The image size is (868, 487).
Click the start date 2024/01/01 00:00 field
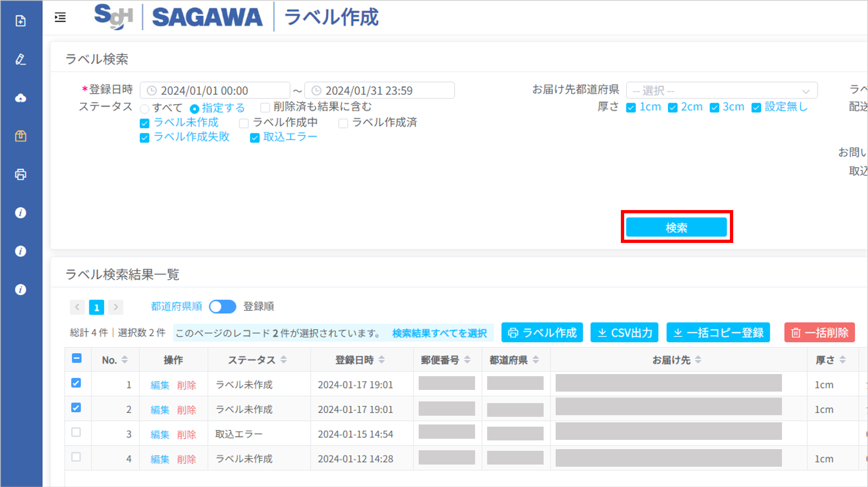(215, 90)
